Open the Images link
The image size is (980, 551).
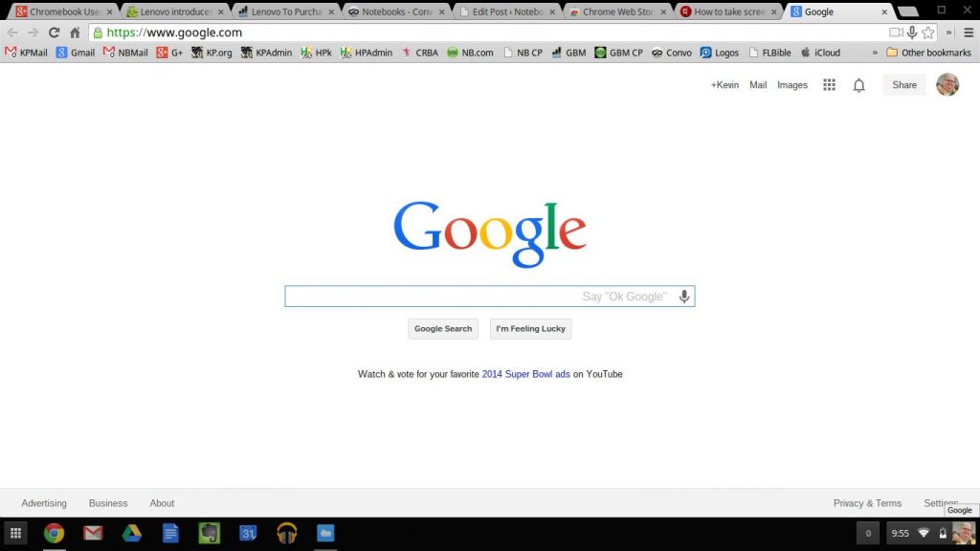pyautogui.click(x=791, y=85)
